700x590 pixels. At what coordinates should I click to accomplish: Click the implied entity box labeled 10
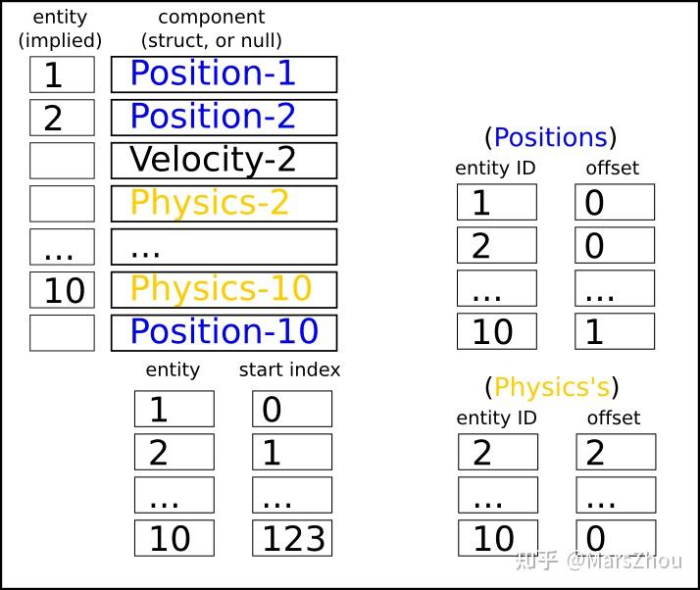pos(63,290)
